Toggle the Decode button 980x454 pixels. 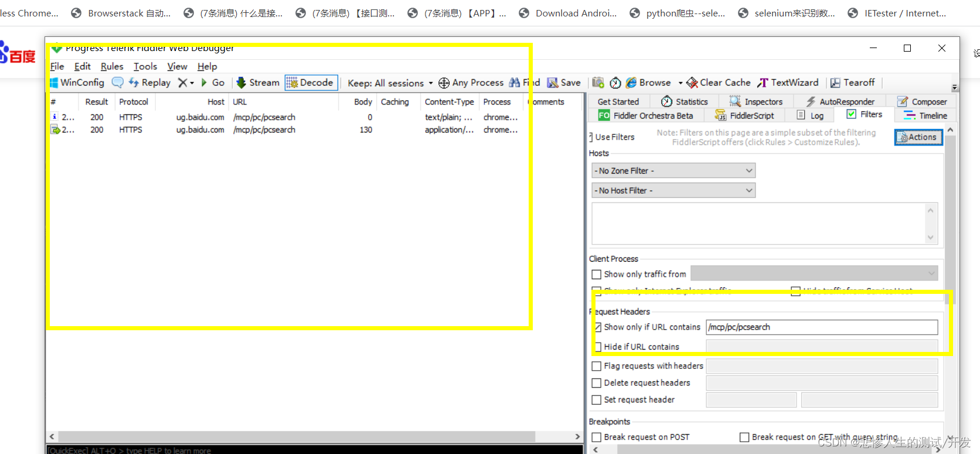311,83
